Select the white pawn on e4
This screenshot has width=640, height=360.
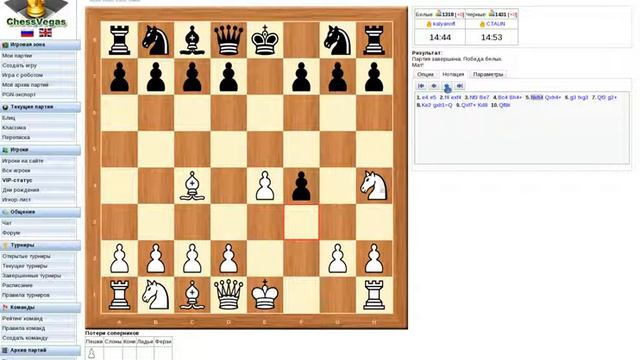click(265, 186)
